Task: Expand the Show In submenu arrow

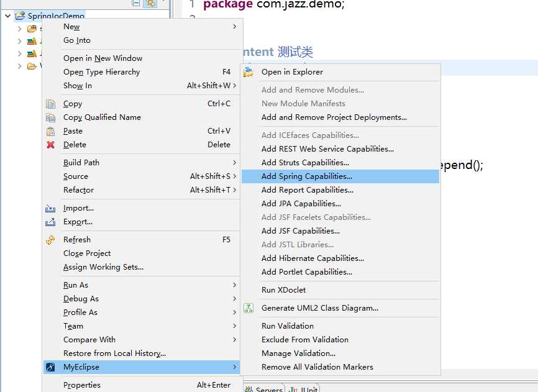Action: pyautogui.click(x=234, y=85)
